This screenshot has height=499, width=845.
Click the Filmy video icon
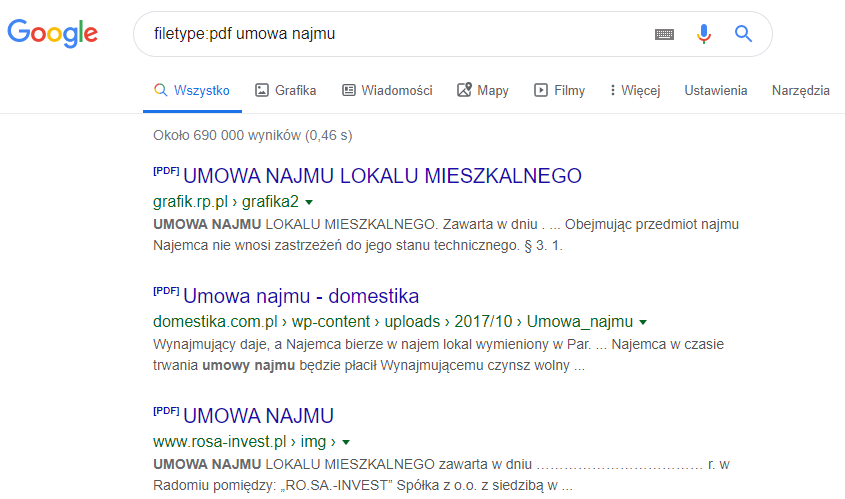[541, 90]
